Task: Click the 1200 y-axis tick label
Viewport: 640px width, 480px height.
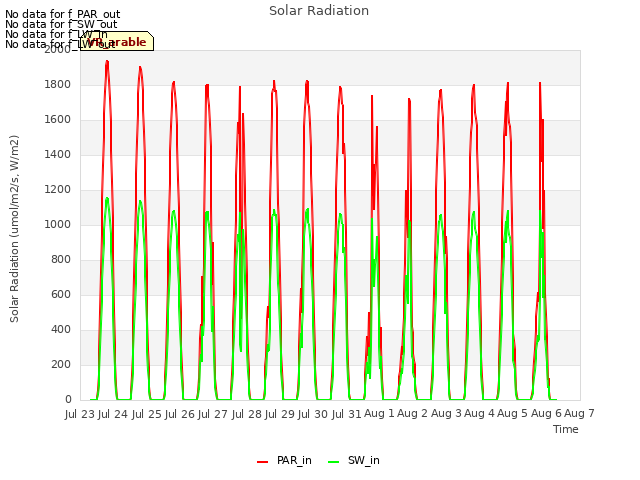Action: [x=58, y=189]
